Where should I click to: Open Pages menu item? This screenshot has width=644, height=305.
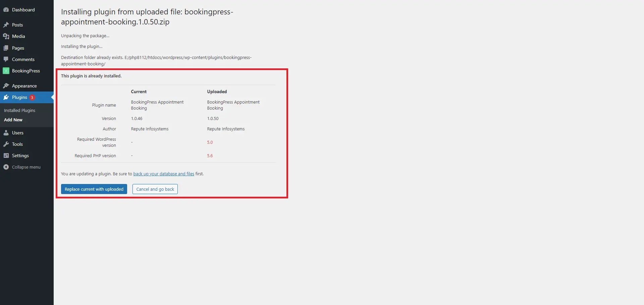[27, 48]
